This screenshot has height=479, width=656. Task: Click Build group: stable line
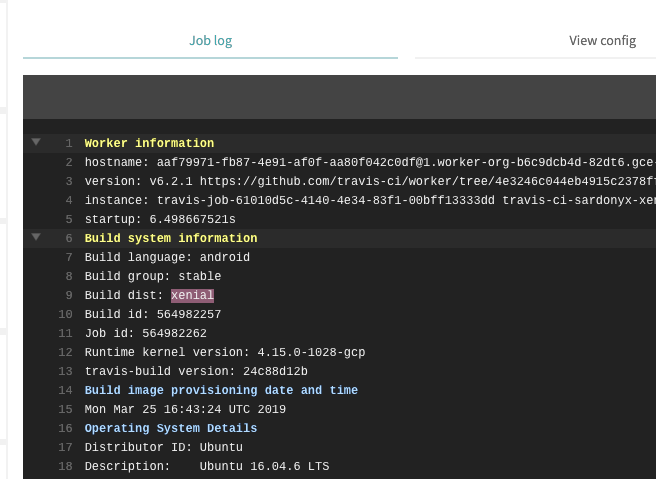pyautogui.click(x=153, y=276)
